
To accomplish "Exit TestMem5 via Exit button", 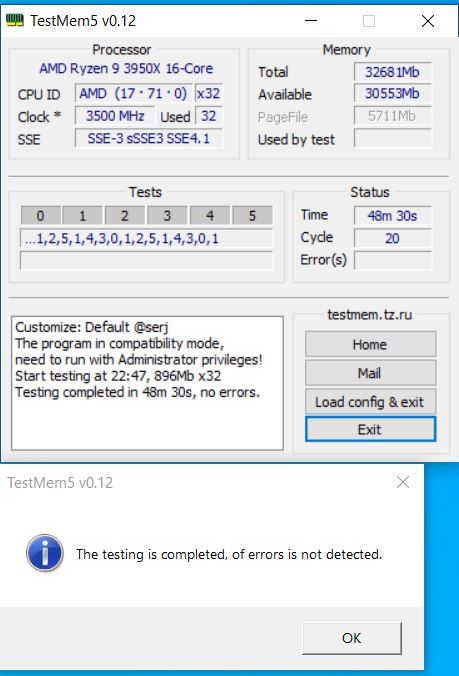I will coord(370,429).
